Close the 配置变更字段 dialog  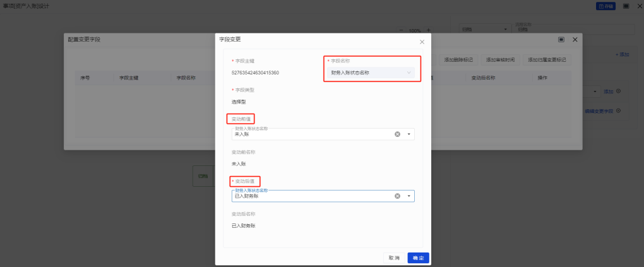(x=575, y=40)
